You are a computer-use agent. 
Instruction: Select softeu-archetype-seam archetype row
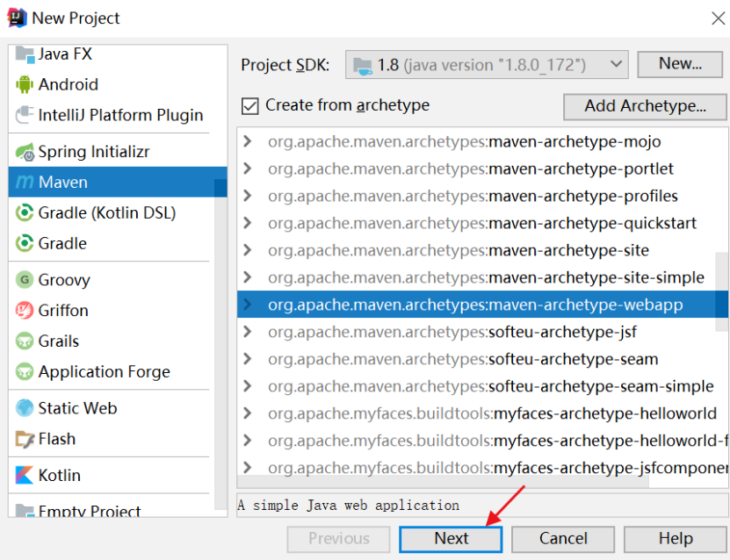coord(482,359)
